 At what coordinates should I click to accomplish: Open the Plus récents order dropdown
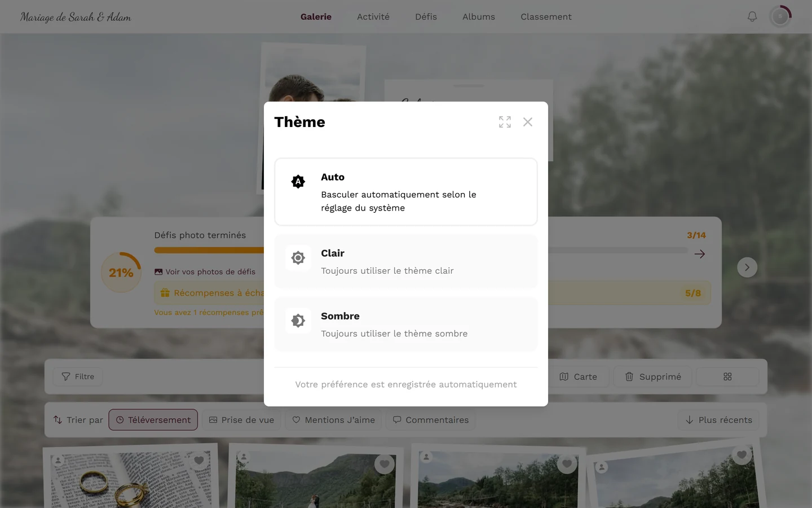(718, 420)
